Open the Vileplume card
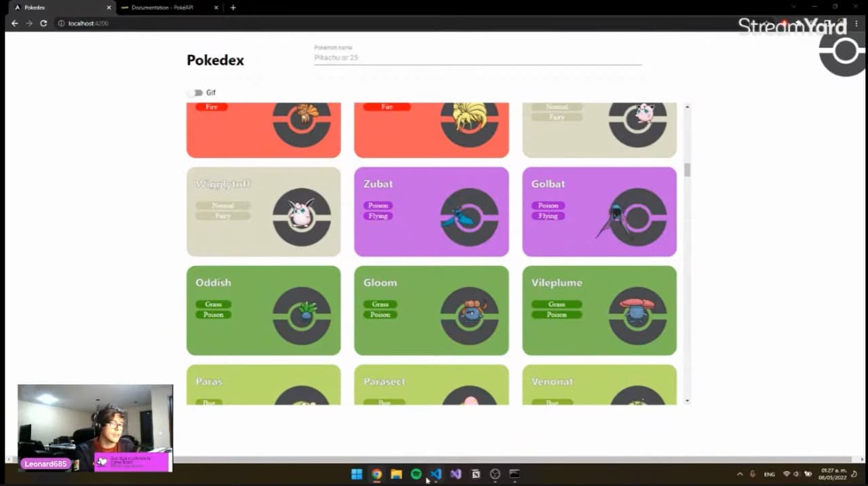The width and height of the screenshot is (868, 486). pos(599,310)
